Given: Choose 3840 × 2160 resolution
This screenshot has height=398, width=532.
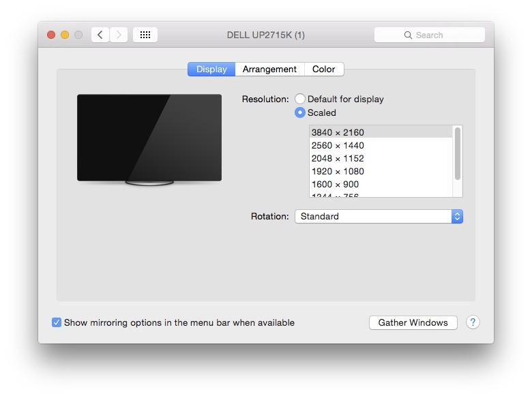Looking at the screenshot, I should click(x=381, y=132).
